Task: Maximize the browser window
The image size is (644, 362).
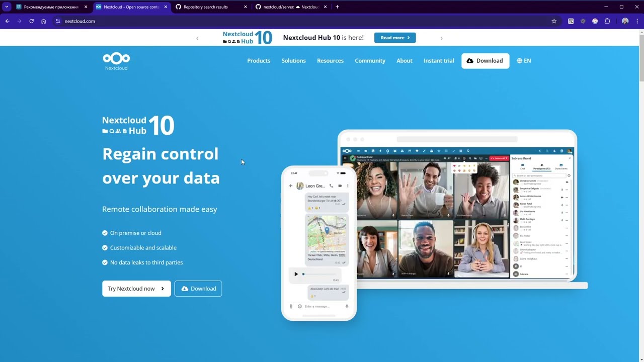Action: pos(621,7)
